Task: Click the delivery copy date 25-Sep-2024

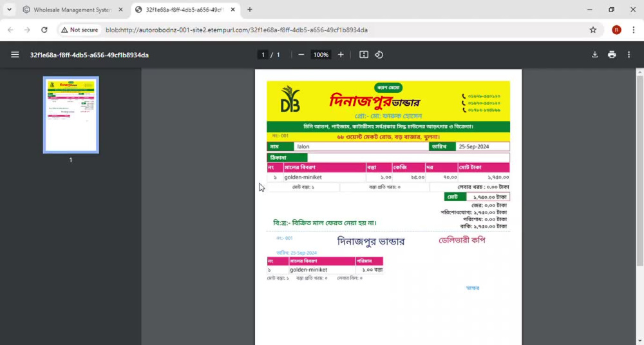Action: pos(296,253)
